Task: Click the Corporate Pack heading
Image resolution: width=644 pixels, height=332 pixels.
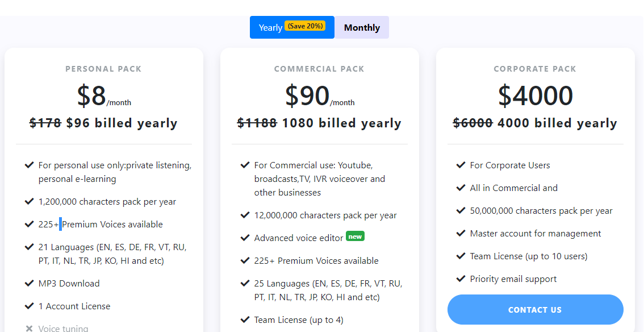Action: [x=535, y=69]
